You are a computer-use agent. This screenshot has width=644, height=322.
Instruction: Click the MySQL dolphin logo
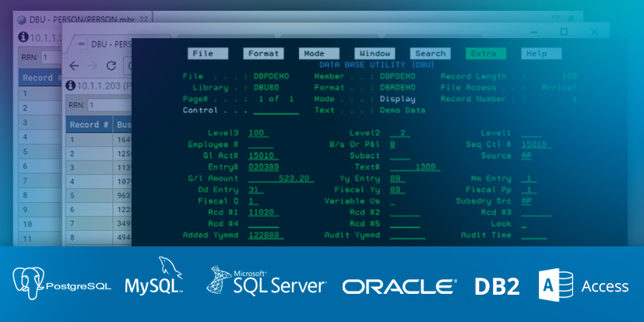coord(154,281)
